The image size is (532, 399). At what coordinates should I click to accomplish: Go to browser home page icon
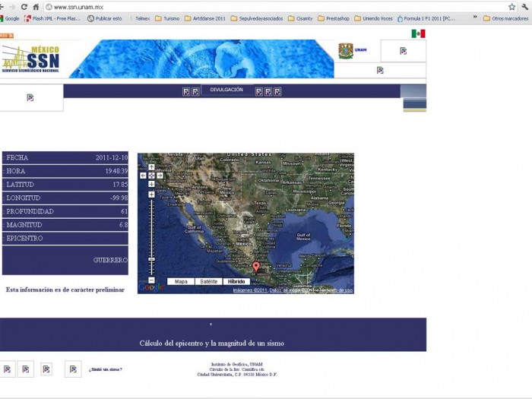[x=36, y=7]
